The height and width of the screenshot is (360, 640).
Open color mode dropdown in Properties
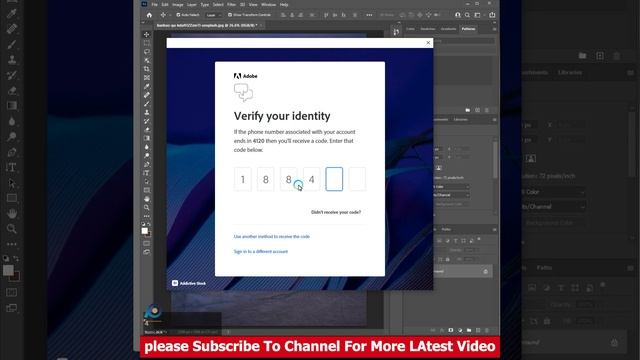point(452,187)
